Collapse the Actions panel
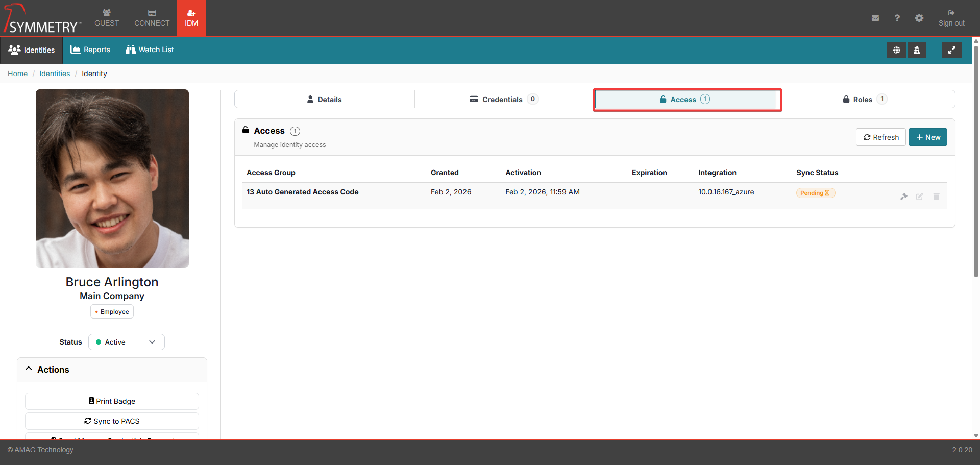 [29, 369]
